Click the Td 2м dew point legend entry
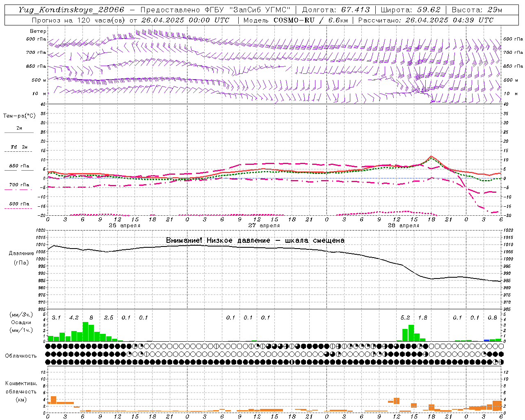 click(x=19, y=147)
